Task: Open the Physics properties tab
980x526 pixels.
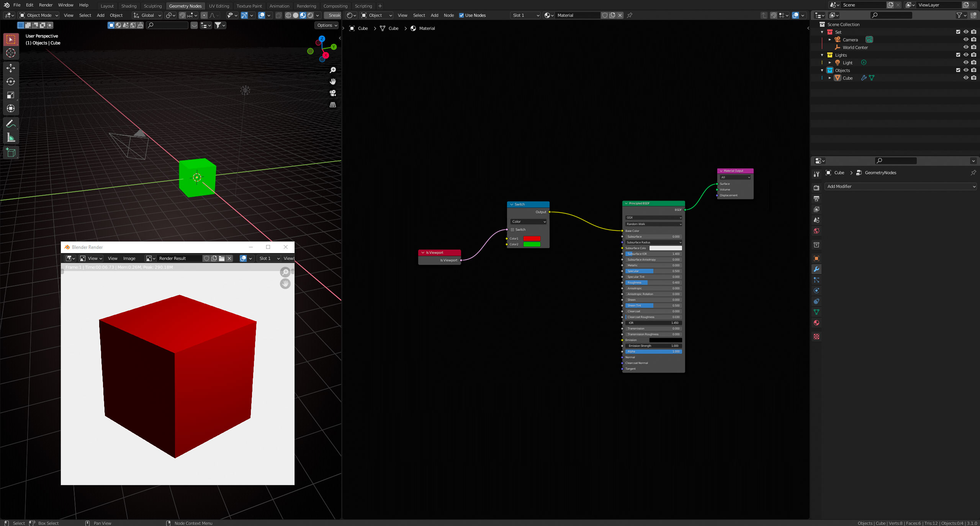Action: click(816, 291)
